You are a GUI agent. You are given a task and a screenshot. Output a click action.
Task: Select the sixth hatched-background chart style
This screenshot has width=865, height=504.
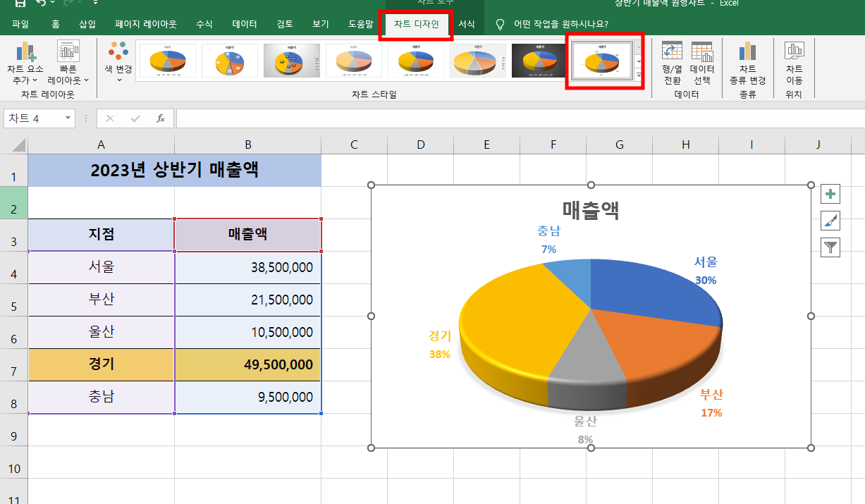478,61
